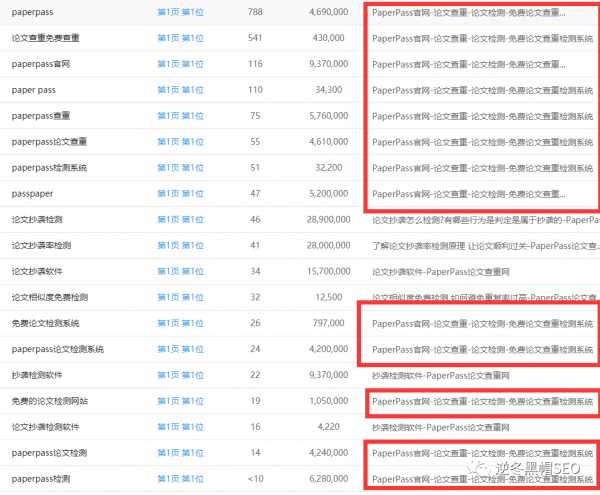The height and width of the screenshot is (495, 600).
Task: Click the rank link for paperpass查重
Action: point(180,116)
